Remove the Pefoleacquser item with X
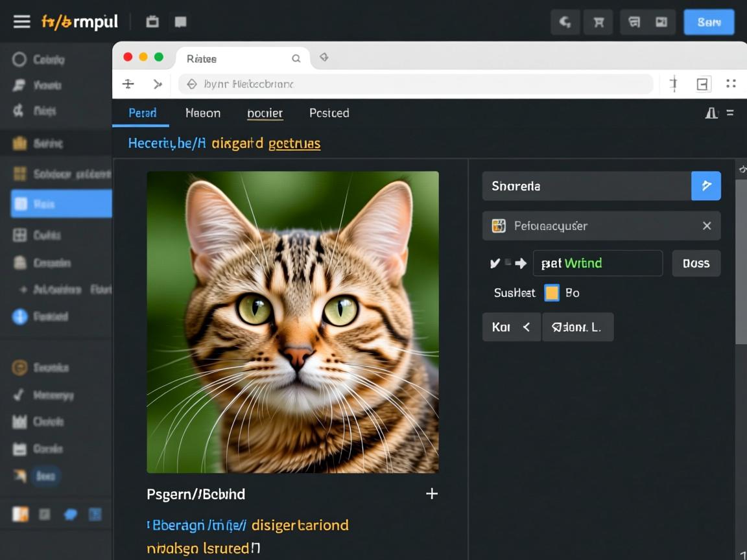 [x=707, y=226]
